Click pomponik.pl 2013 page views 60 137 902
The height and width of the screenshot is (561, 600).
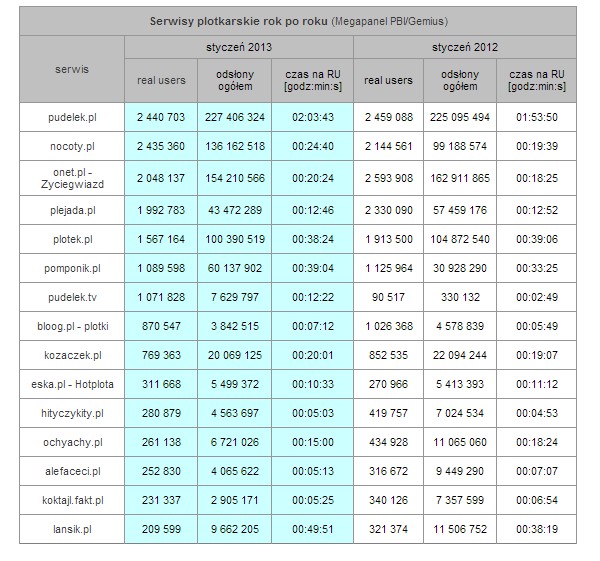pyautogui.click(x=235, y=268)
